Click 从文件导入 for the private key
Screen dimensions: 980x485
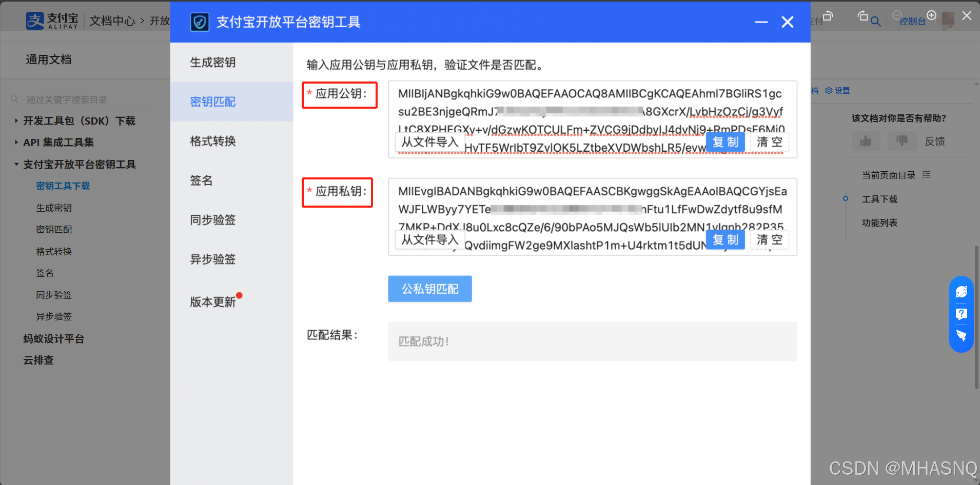click(x=430, y=239)
